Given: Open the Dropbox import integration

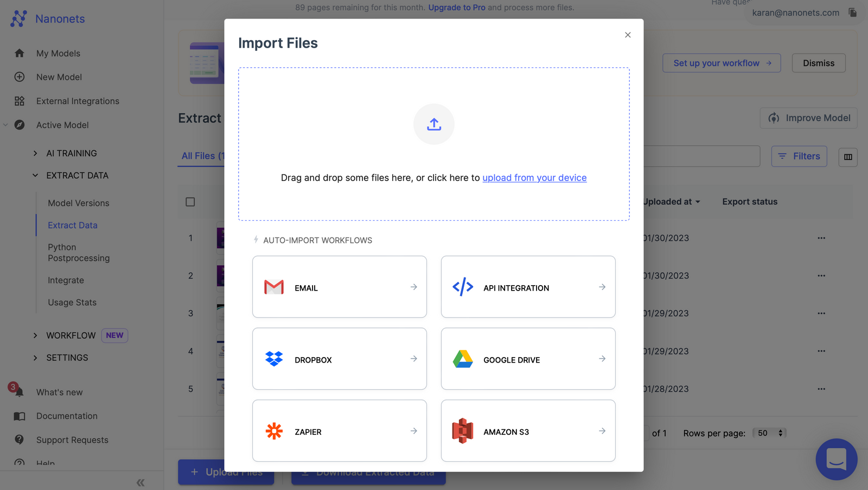Looking at the screenshot, I should coord(339,359).
